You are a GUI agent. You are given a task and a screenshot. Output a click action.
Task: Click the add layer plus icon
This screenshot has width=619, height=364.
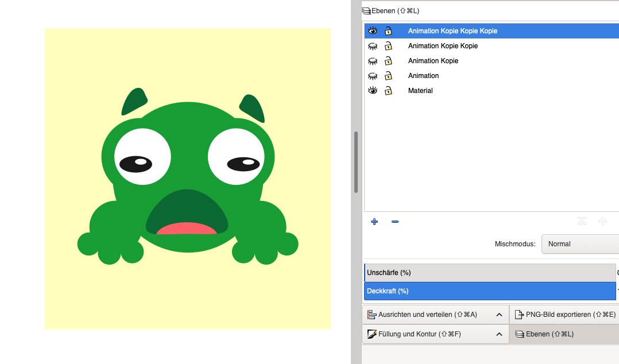(374, 222)
